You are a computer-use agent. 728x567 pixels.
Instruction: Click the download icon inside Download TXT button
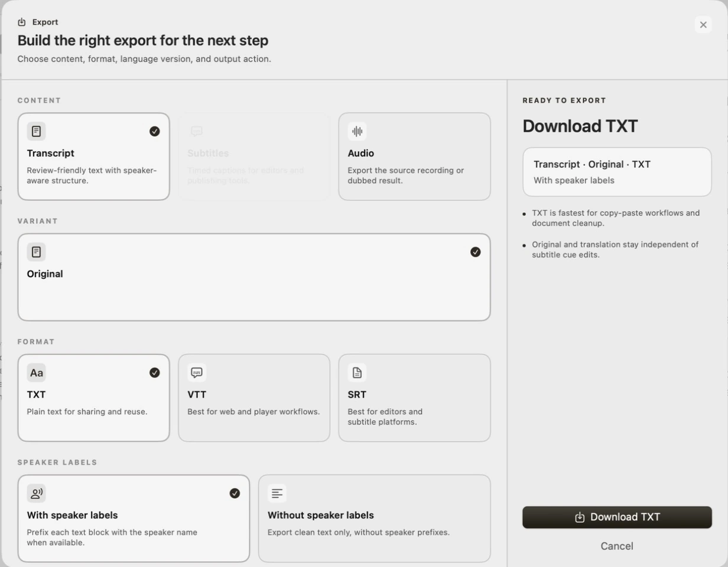pyautogui.click(x=580, y=517)
